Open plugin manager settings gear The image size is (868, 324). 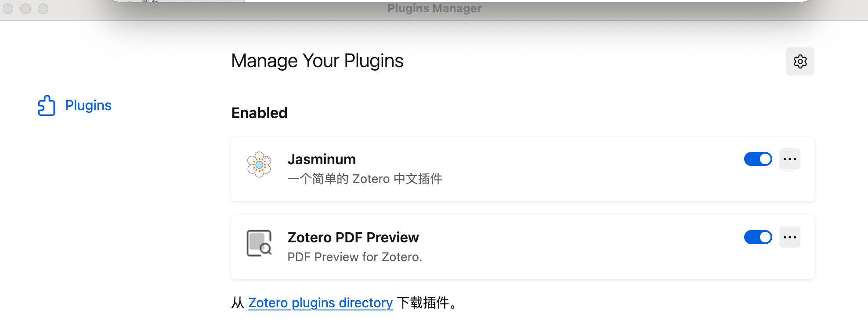(x=800, y=61)
